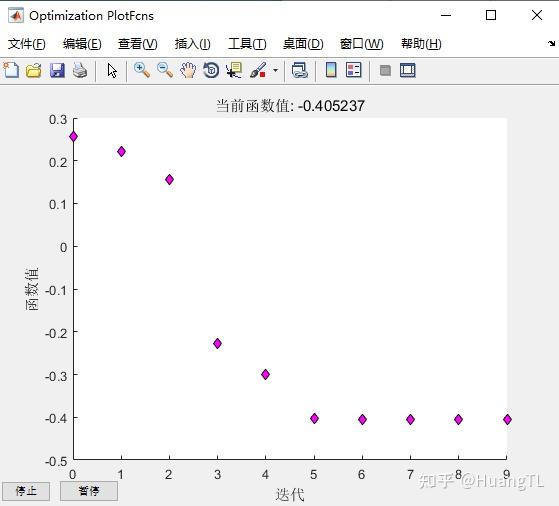Select the data point at iteration 0
Screen dimensions: 559x506
[x=73, y=137]
